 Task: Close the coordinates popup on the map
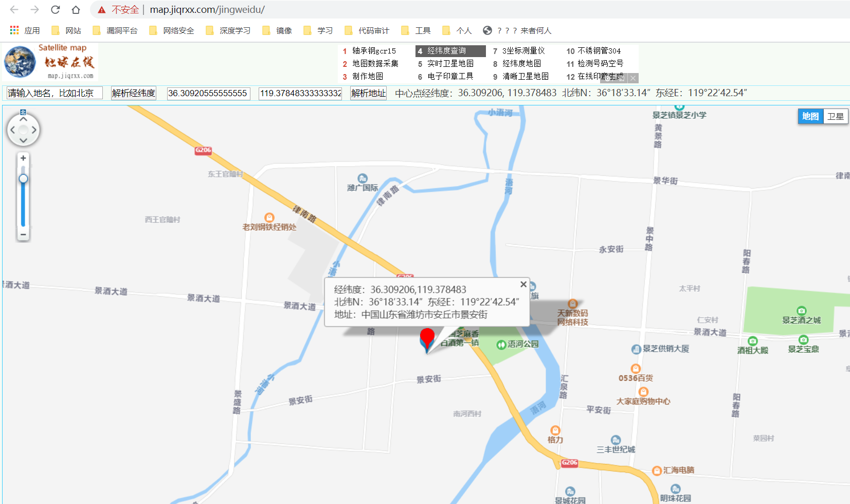pyautogui.click(x=523, y=284)
